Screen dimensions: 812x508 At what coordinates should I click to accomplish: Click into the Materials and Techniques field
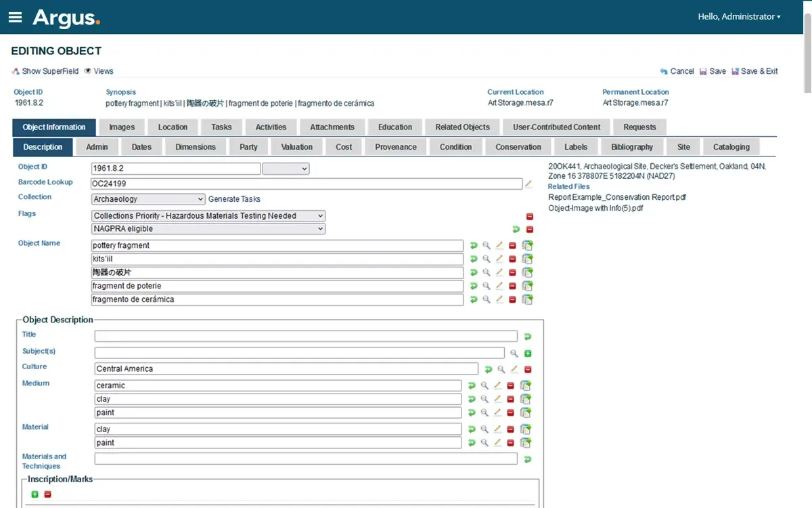pos(306,459)
